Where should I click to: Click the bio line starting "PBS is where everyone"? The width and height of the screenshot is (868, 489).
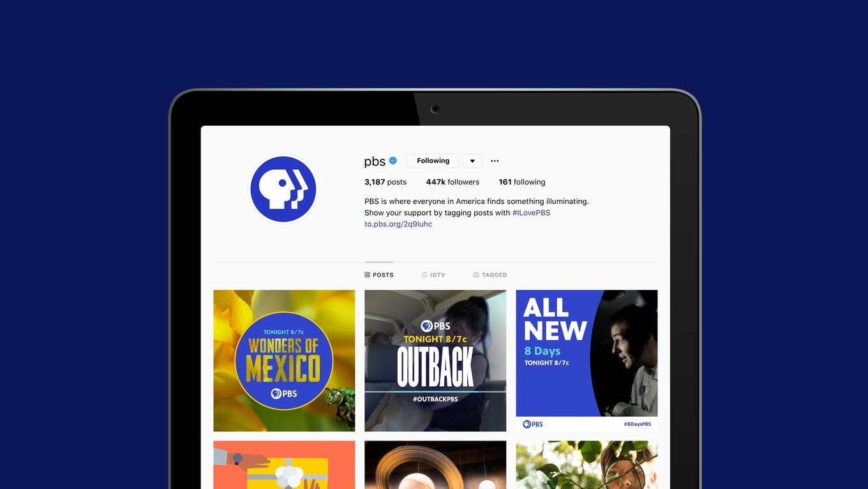pos(477,201)
